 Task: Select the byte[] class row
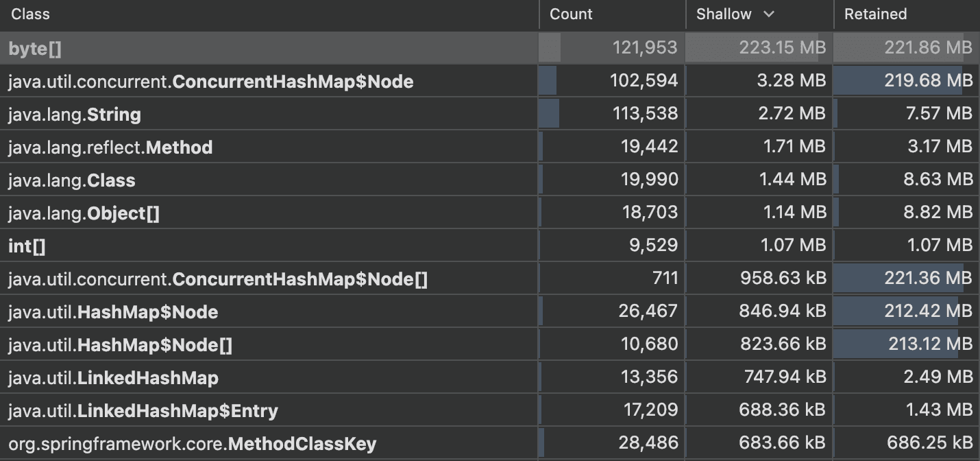35,48
